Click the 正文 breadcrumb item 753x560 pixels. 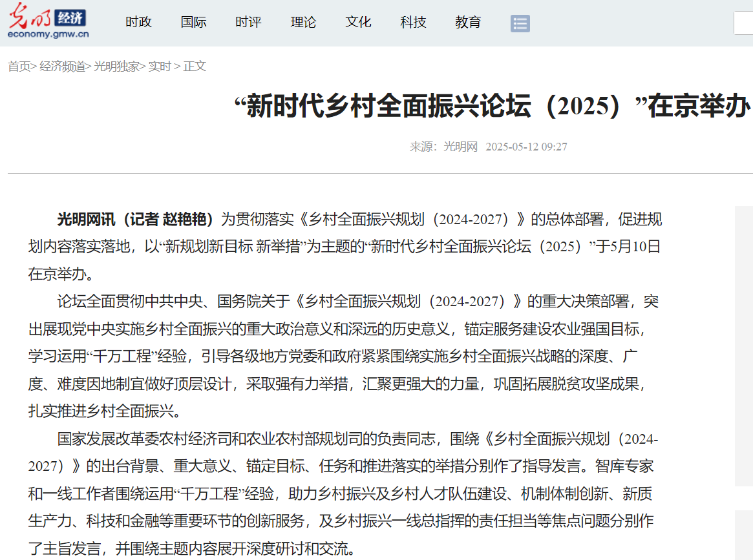pos(195,67)
